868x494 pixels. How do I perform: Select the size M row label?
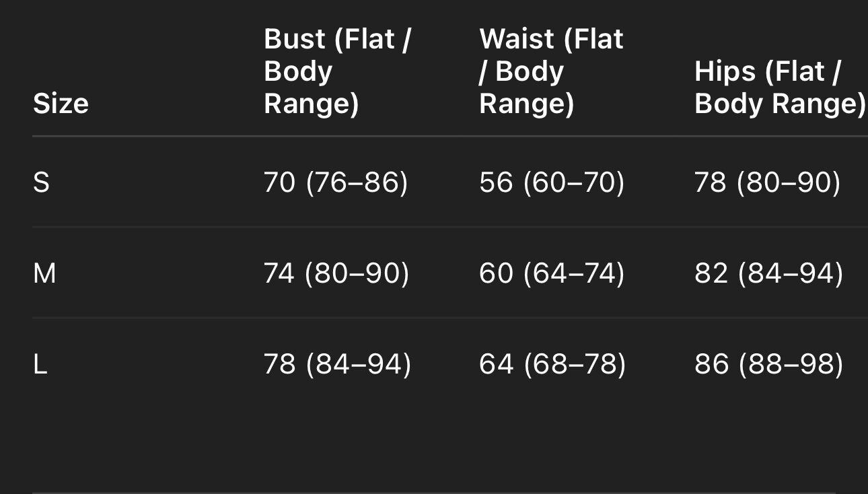point(44,273)
